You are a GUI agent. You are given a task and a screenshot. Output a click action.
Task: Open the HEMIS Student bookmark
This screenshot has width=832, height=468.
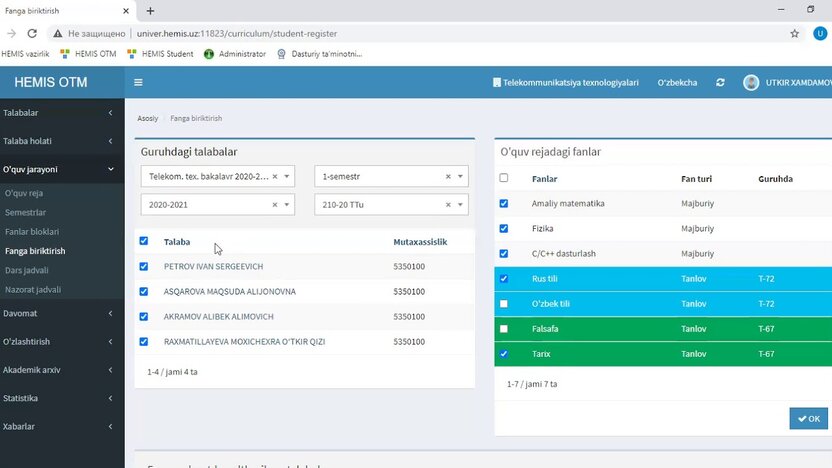point(166,53)
